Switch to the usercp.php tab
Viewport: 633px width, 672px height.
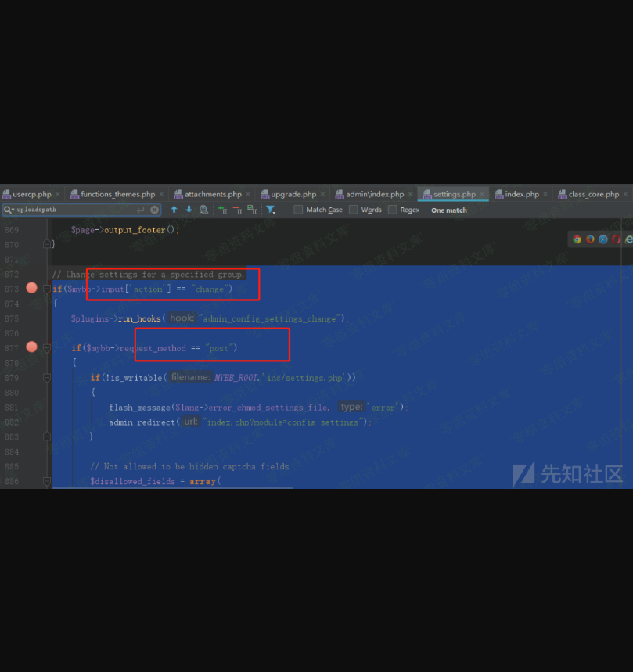pyautogui.click(x=31, y=194)
